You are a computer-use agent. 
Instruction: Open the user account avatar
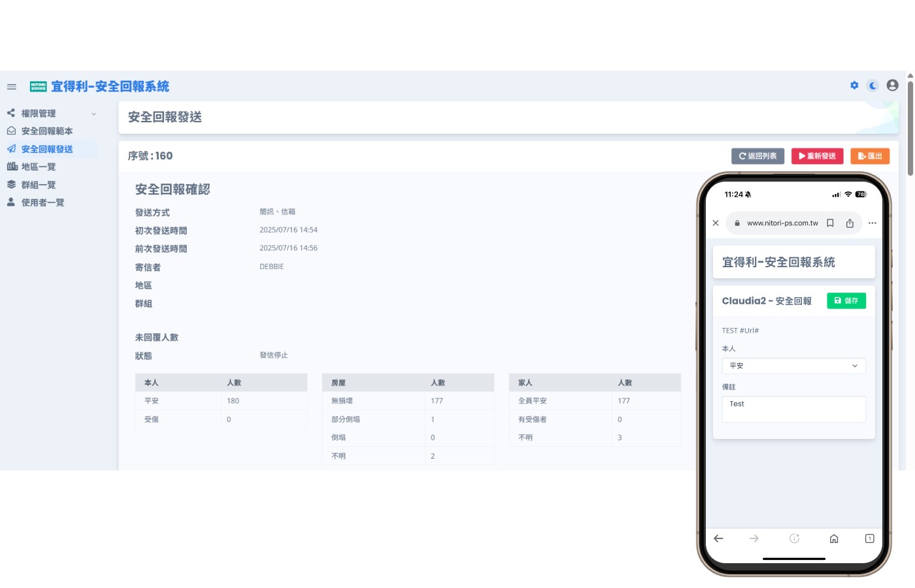point(892,86)
